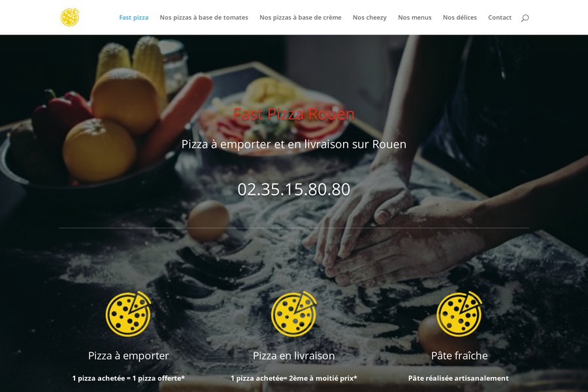Click the pizza icon above Pizza en livraison

(x=294, y=314)
